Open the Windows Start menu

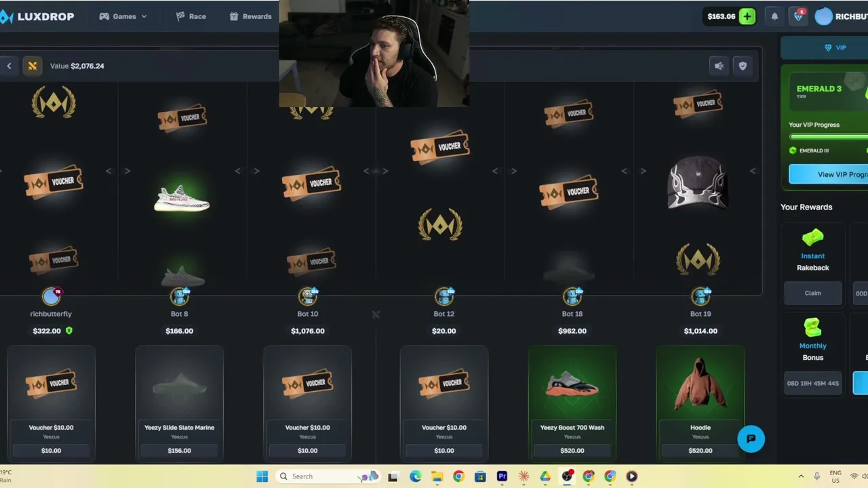pyautogui.click(x=262, y=476)
